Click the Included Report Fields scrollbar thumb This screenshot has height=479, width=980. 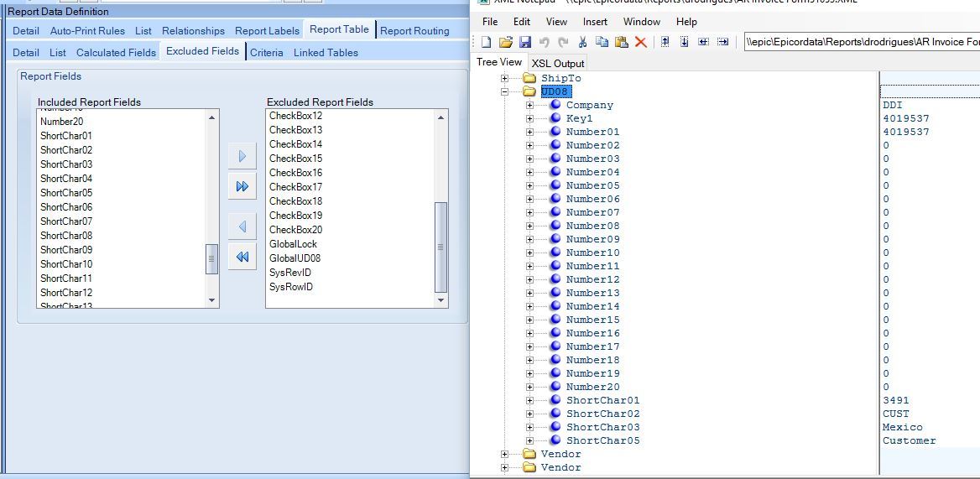click(x=212, y=258)
